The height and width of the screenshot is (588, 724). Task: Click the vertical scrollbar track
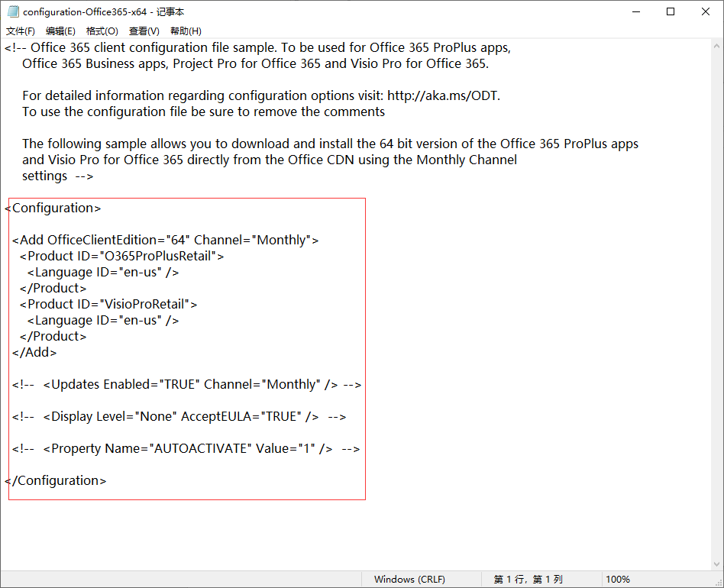[716, 305]
